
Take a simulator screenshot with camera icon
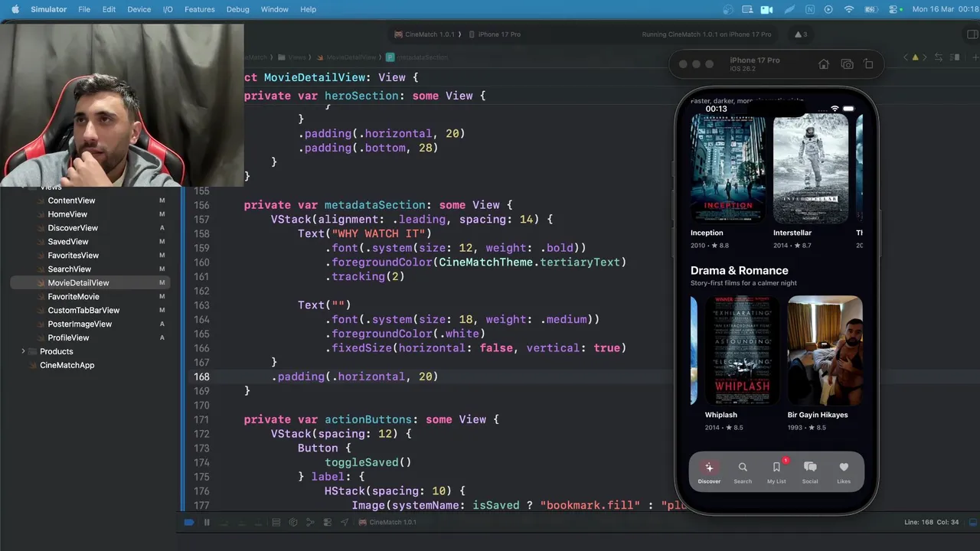[847, 64]
